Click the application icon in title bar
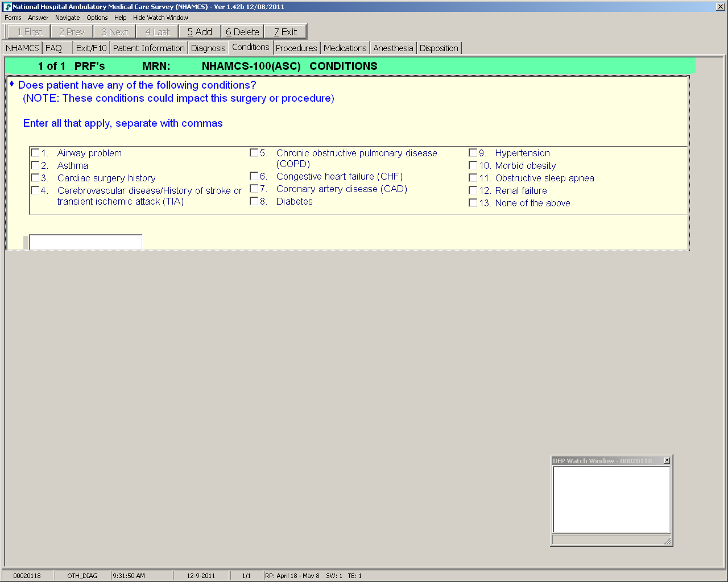 (x=7, y=7)
